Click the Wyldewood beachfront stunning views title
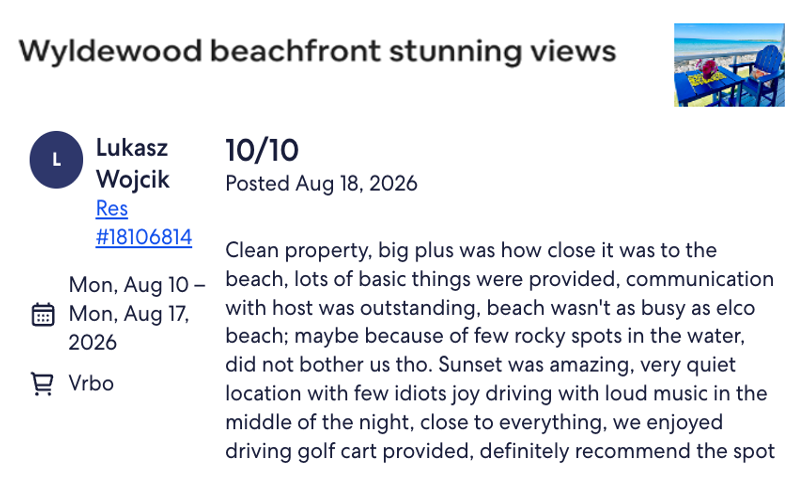 pos(317,51)
